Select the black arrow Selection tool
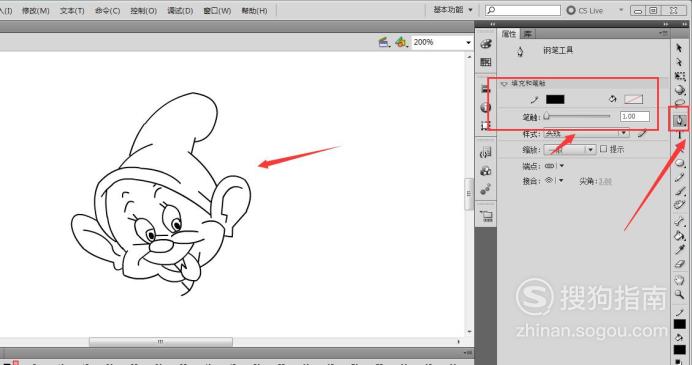 (679, 48)
